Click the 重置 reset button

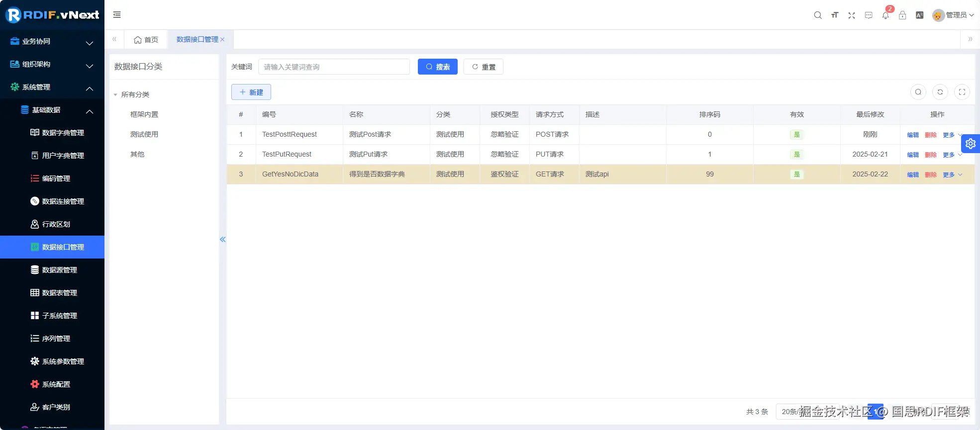click(484, 67)
